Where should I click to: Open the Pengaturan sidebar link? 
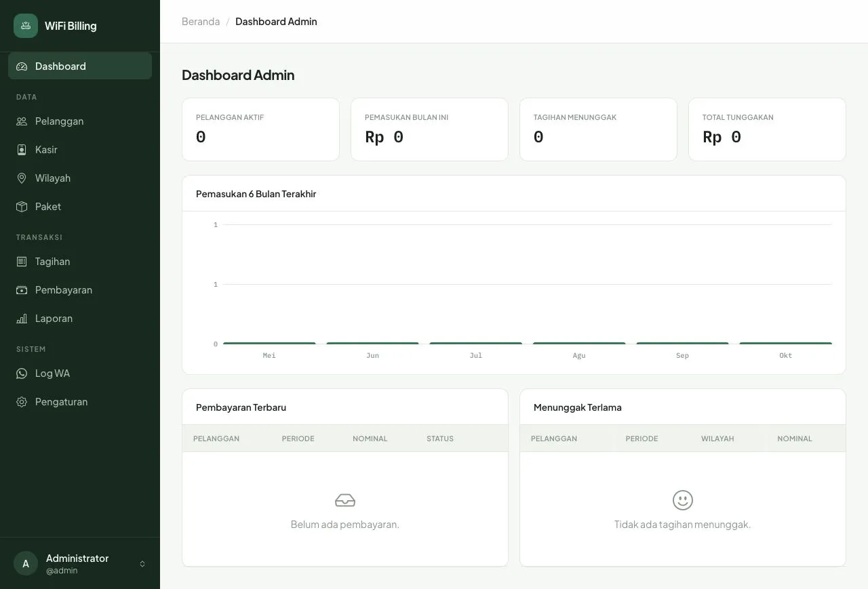pos(80,402)
